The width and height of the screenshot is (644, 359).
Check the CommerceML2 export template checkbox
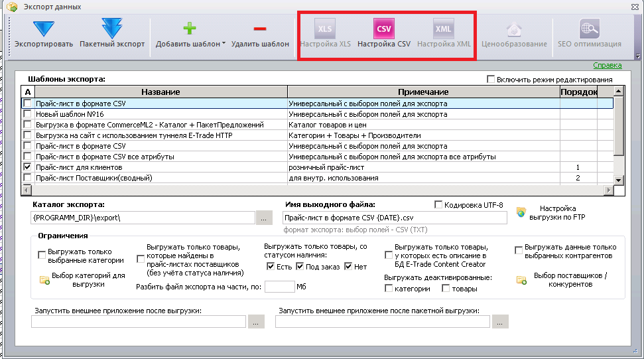coord(27,125)
